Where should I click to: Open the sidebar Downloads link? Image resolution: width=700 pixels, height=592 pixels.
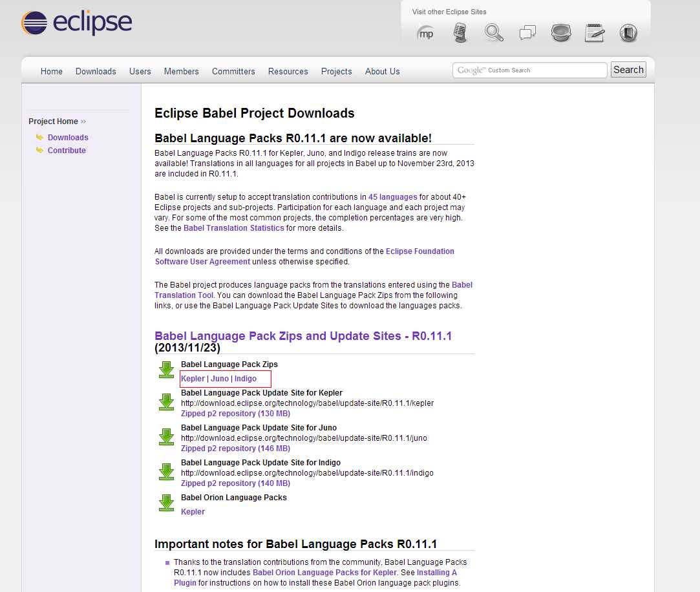(x=68, y=138)
